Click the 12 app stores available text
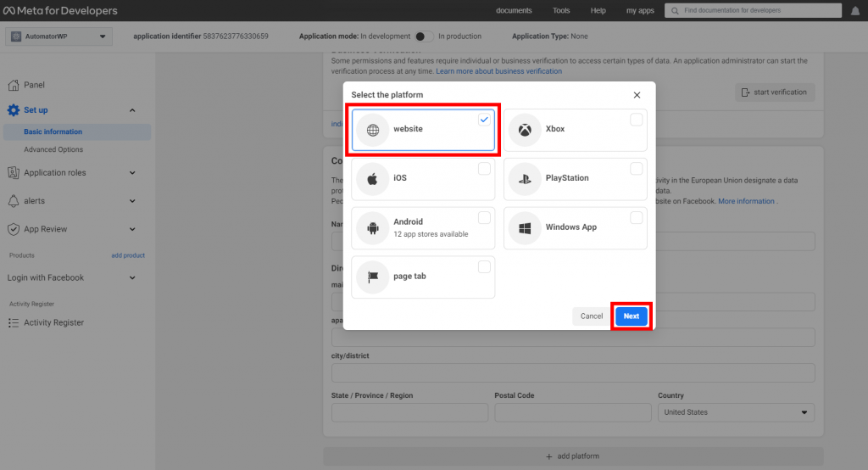The width and height of the screenshot is (868, 470). pyautogui.click(x=431, y=234)
